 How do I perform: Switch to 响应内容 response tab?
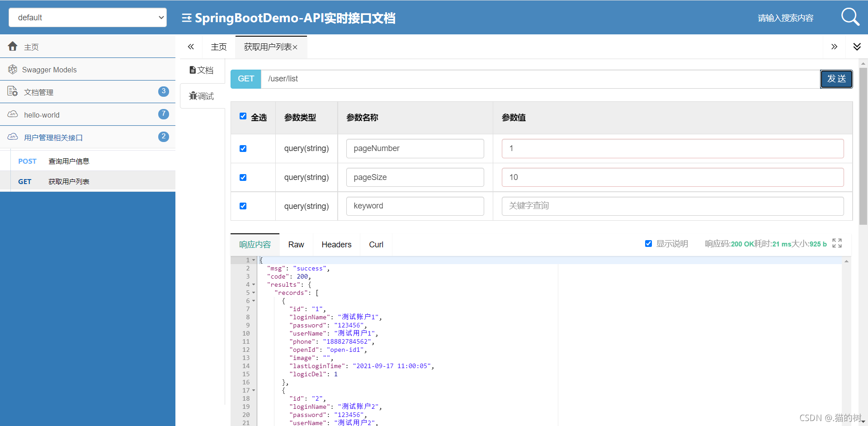255,245
